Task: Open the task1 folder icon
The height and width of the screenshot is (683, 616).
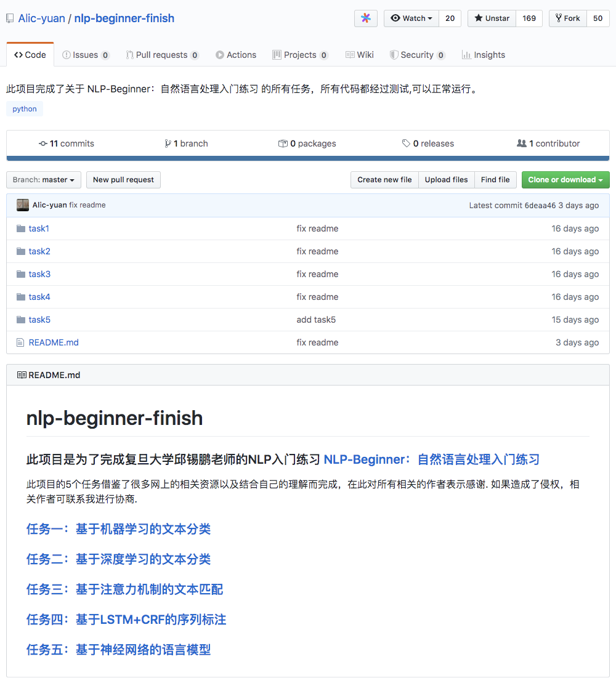Action: tap(20, 228)
